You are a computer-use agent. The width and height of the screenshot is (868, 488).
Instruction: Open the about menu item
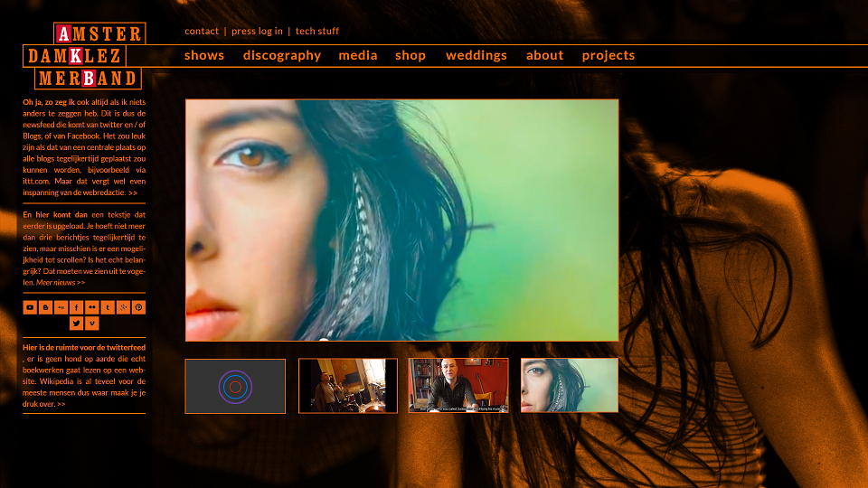pos(544,55)
